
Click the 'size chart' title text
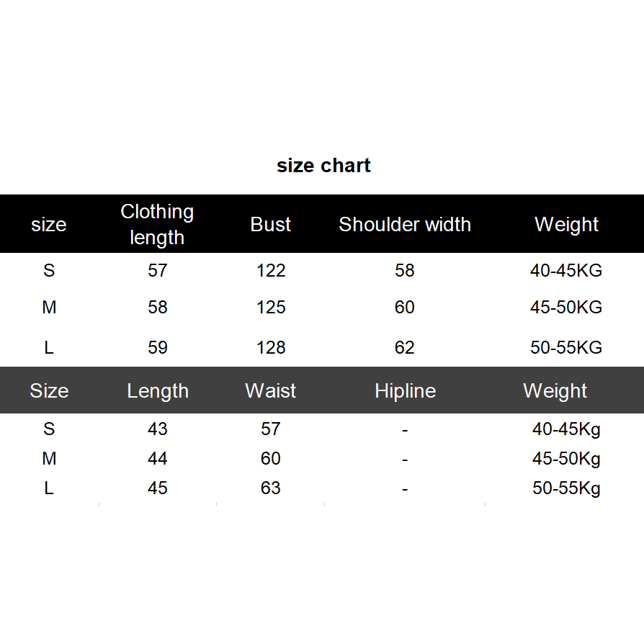(x=323, y=166)
